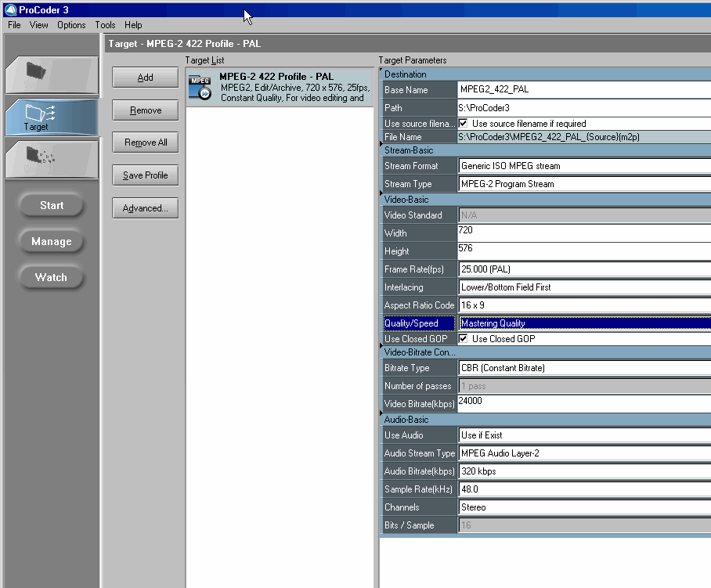
Task: Collapse the Audio-Basic section
Action: [381, 413]
